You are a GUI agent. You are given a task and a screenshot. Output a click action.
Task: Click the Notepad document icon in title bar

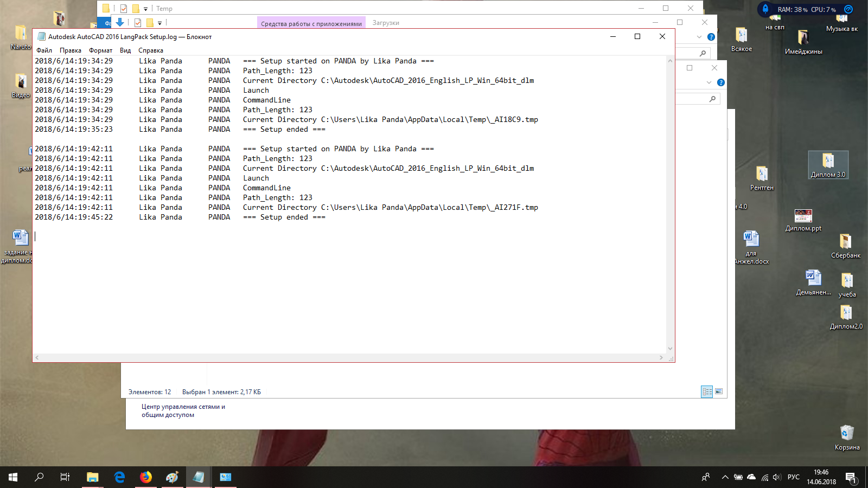(x=41, y=37)
